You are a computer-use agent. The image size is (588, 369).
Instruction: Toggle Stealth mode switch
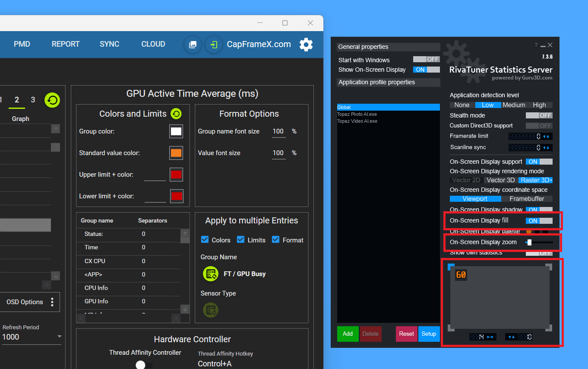(539, 115)
